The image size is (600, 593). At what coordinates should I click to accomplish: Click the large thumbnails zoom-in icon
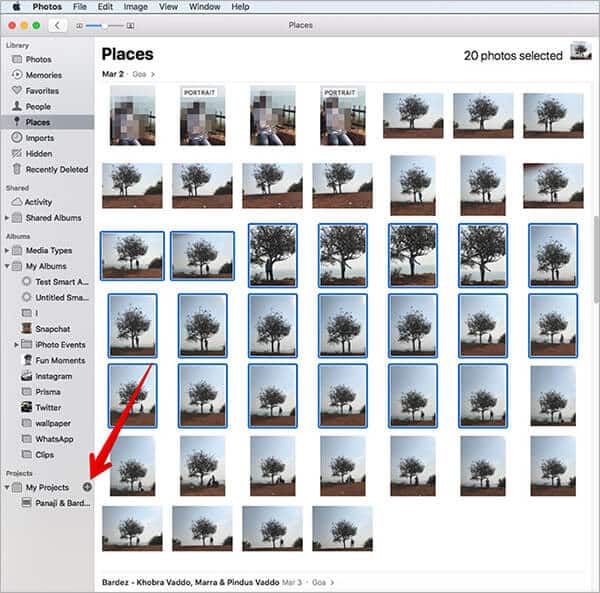pos(130,26)
